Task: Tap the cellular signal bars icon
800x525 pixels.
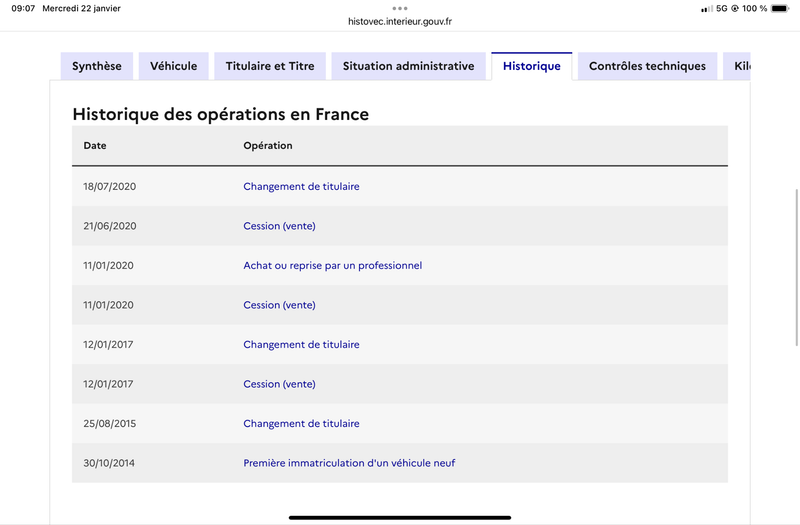Action: tap(707, 9)
